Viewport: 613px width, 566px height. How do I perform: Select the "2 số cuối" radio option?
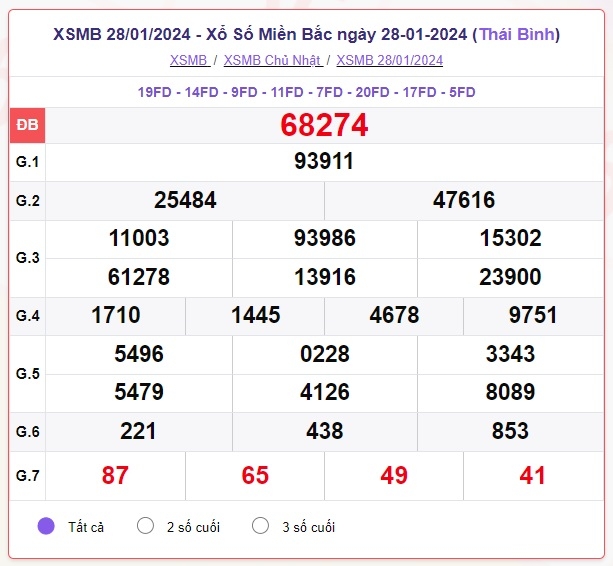pyautogui.click(x=145, y=526)
